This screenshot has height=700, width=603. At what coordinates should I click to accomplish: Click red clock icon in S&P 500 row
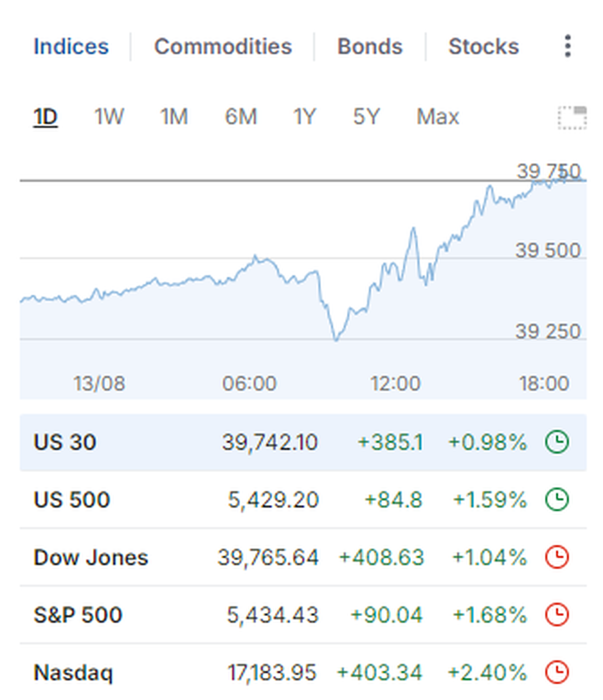pos(557,615)
